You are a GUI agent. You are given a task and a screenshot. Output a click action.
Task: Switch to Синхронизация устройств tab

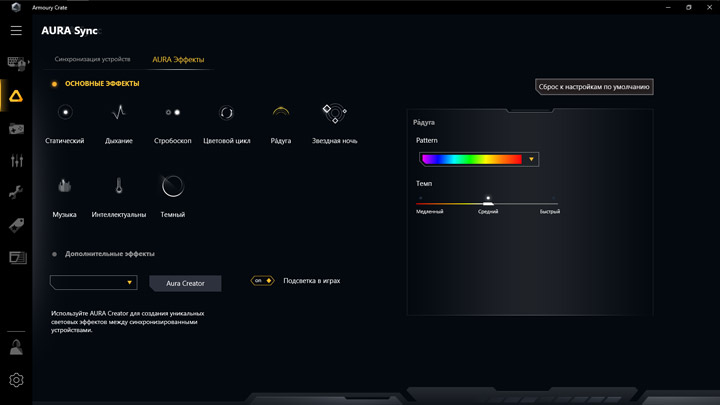pyautogui.click(x=92, y=59)
